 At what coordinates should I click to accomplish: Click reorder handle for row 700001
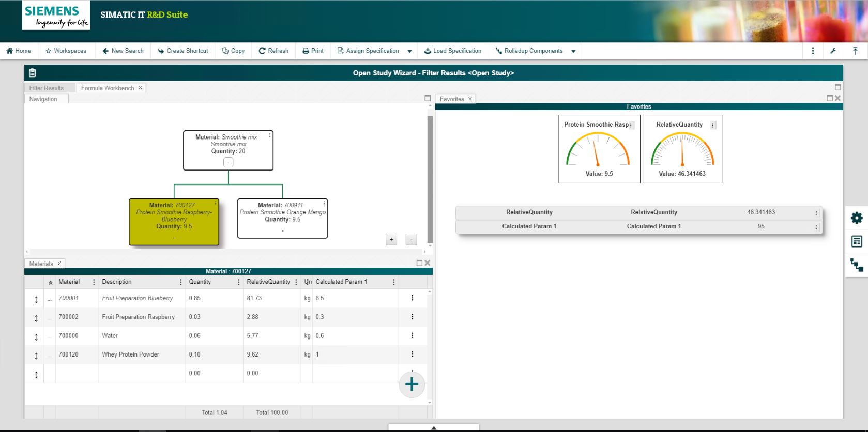click(36, 299)
